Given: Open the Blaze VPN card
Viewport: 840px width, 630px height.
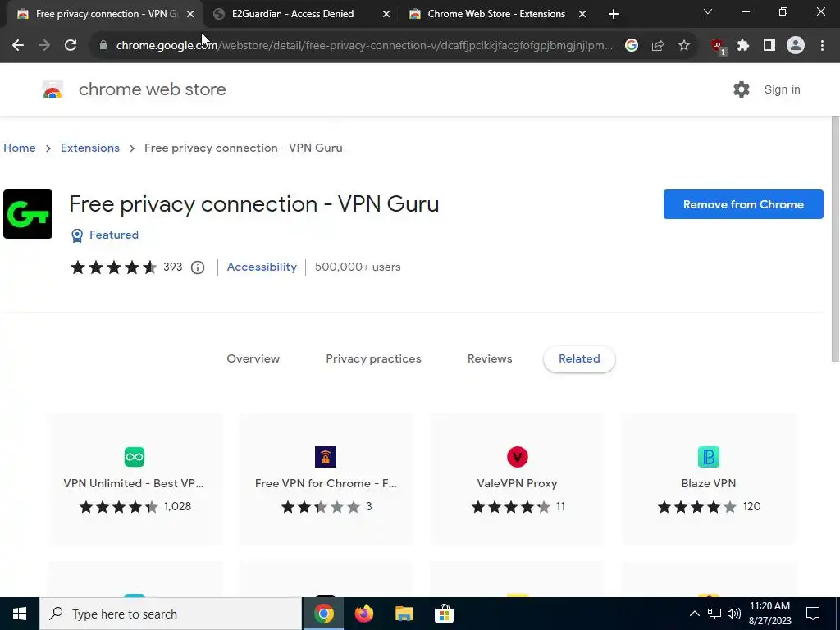Looking at the screenshot, I should click(x=709, y=479).
